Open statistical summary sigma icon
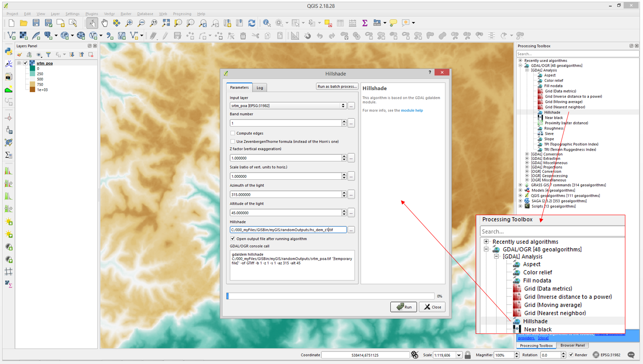Viewport: 643px width, 364px height. tap(365, 23)
